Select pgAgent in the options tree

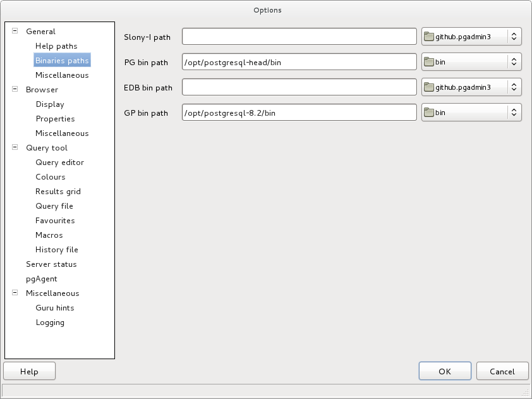point(42,279)
